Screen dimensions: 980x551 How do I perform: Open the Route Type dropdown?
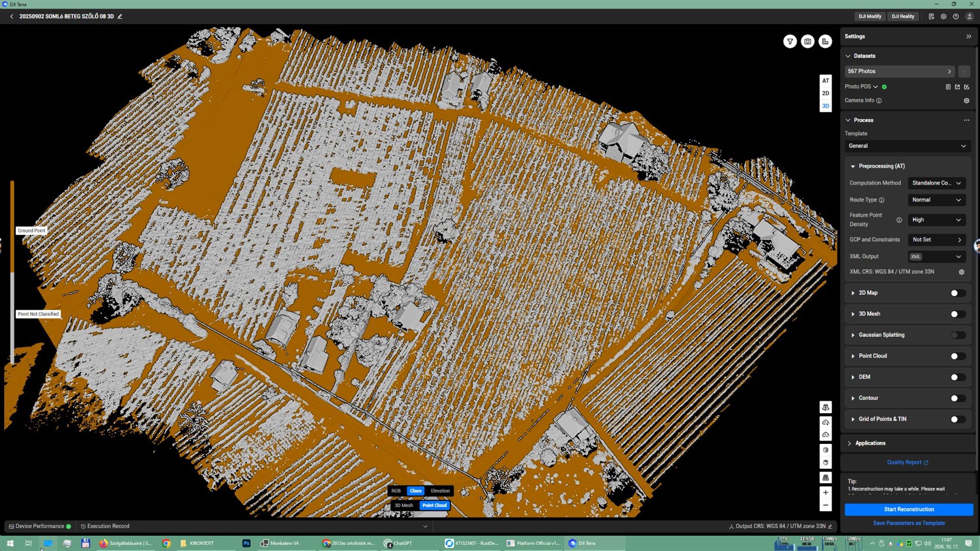(937, 200)
